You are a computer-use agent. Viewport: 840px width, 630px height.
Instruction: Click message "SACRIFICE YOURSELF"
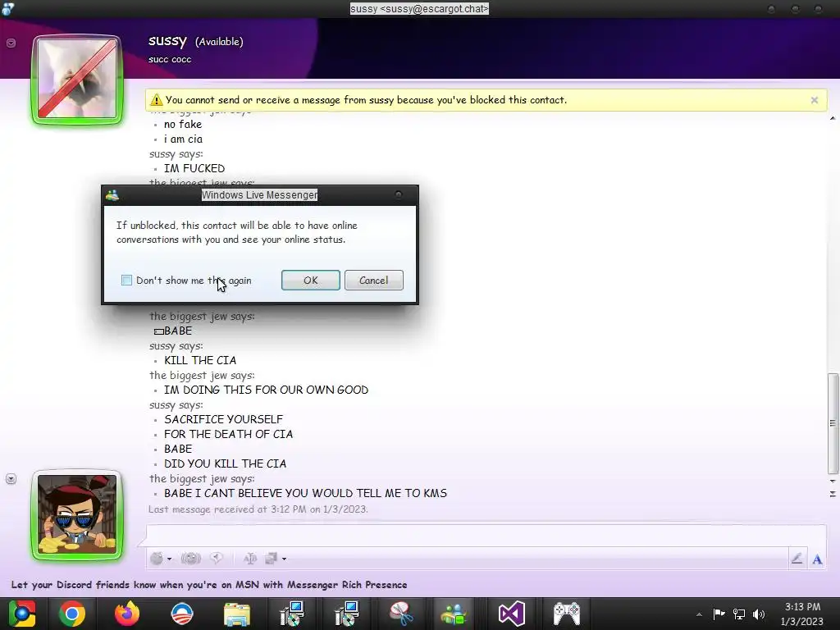(223, 419)
